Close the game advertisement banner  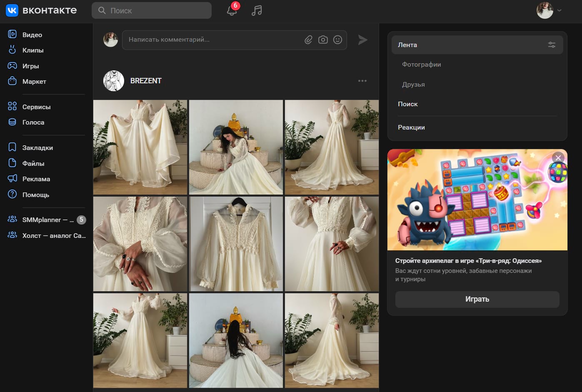[558, 157]
